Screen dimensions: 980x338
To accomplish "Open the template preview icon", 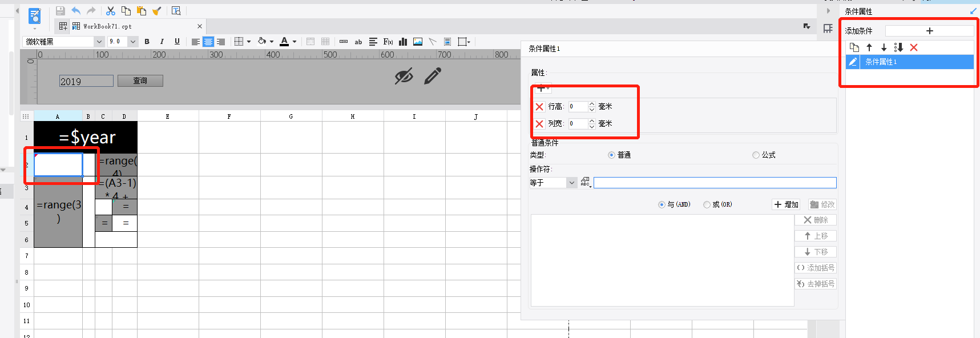I will coord(176,11).
